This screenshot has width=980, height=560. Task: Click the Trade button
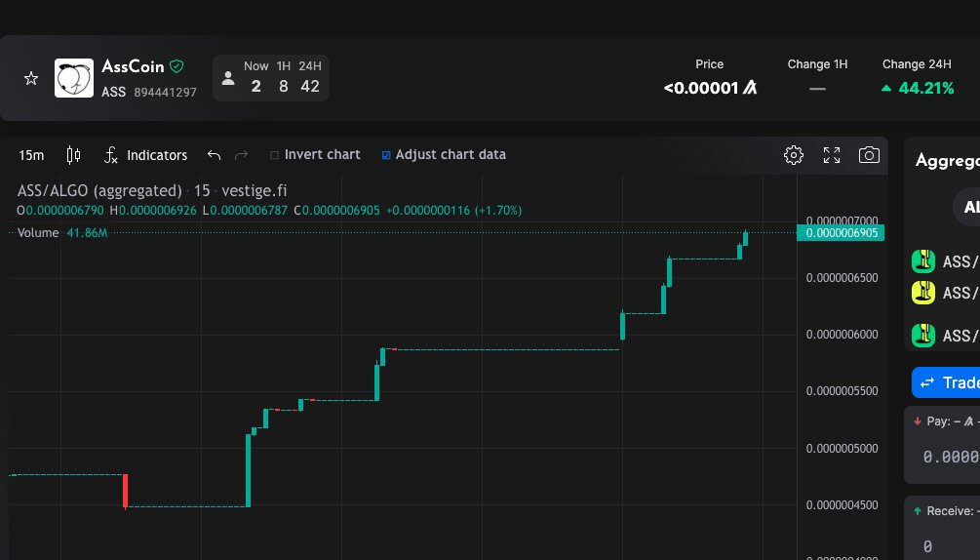pyautogui.click(x=946, y=382)
